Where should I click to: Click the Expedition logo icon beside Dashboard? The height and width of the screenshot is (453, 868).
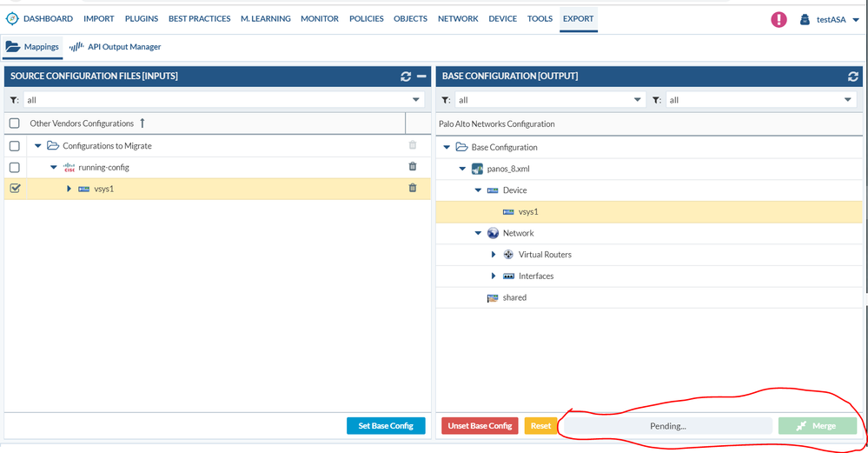(12, 18)
